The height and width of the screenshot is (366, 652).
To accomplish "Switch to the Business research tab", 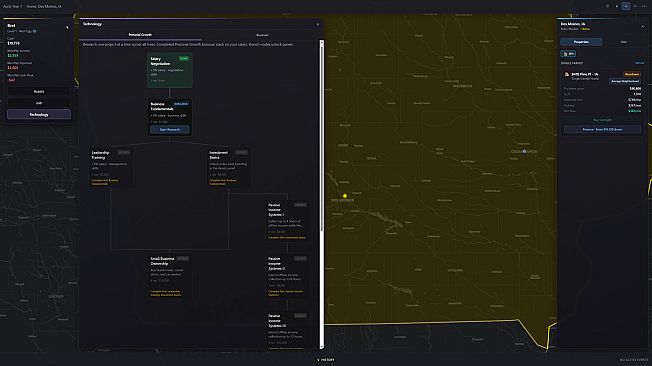I will [262, 35].
